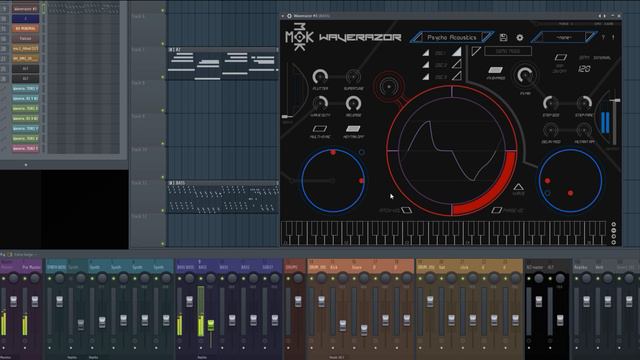
Task: Toggle the parallelogram switch left of SYNC label
Action: [560, 58]
